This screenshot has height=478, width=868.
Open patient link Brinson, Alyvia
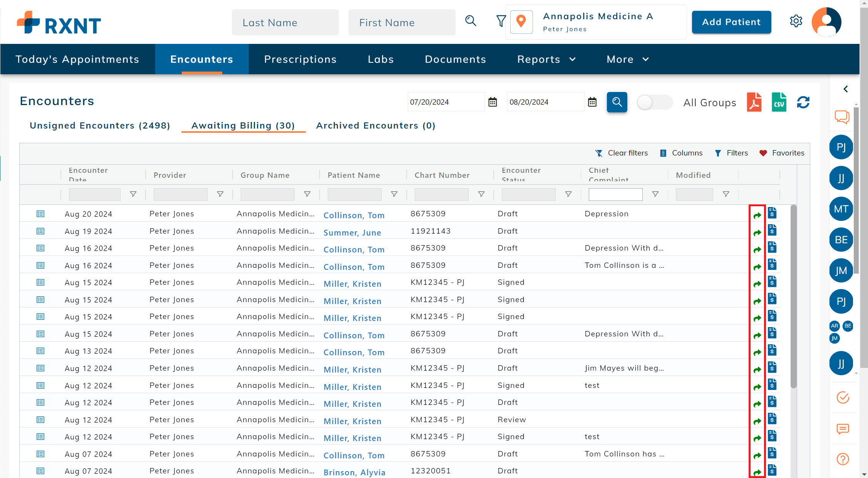pos(354,472)
